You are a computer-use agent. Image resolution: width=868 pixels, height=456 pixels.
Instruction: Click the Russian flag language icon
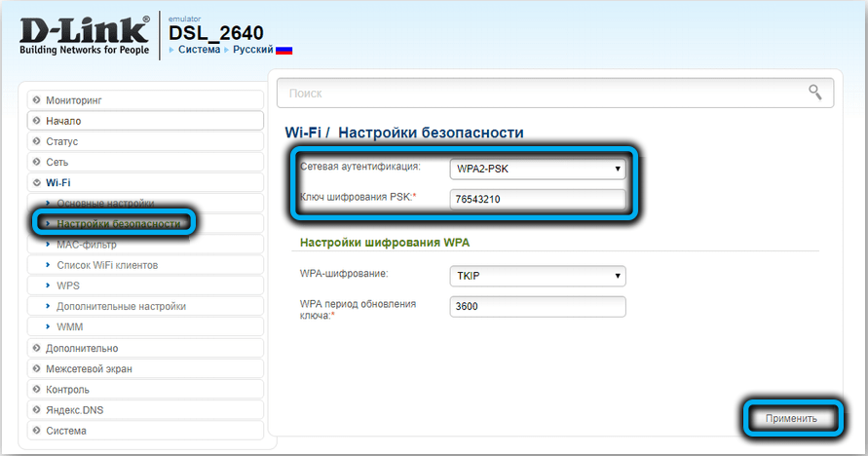283,50
